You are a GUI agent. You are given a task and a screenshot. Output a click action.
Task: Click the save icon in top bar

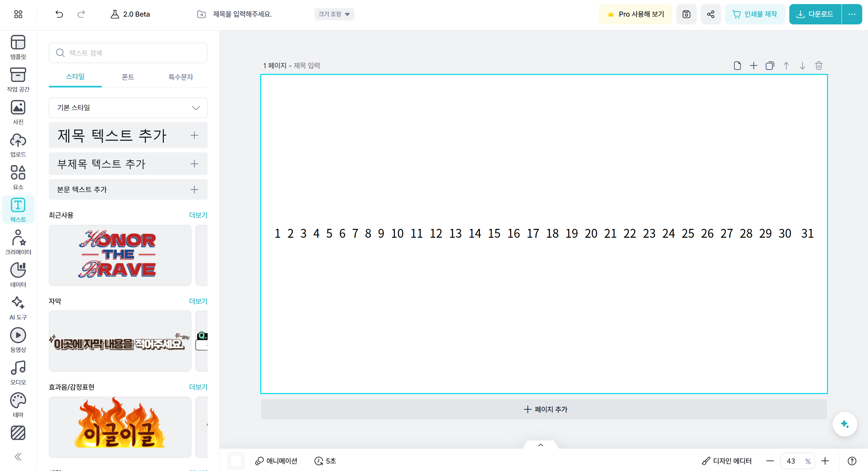[686, 14]
